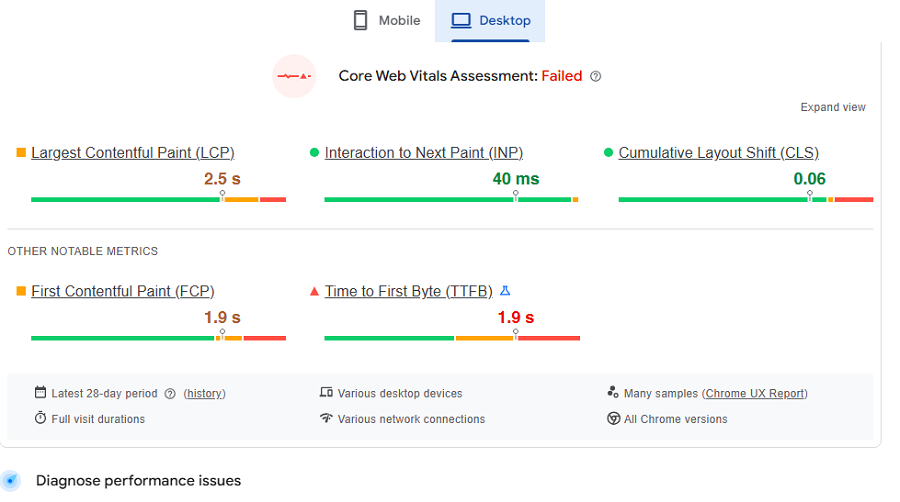Click Various desktop devices text
This screenshot has width=900, height=502.
pos(400,394)
